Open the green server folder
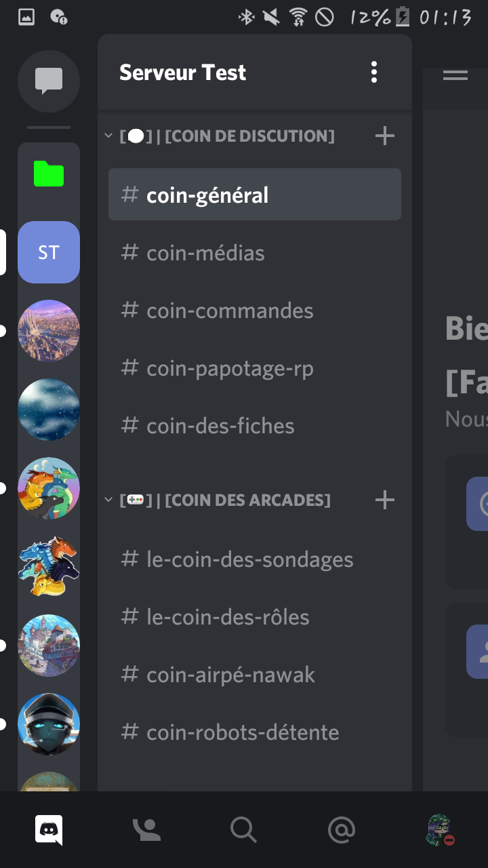 coord(49,174)
